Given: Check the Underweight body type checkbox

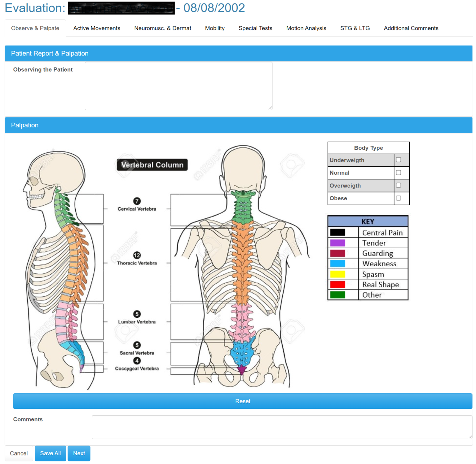Looking at the screenshot, I should click(x=398, y=160).
